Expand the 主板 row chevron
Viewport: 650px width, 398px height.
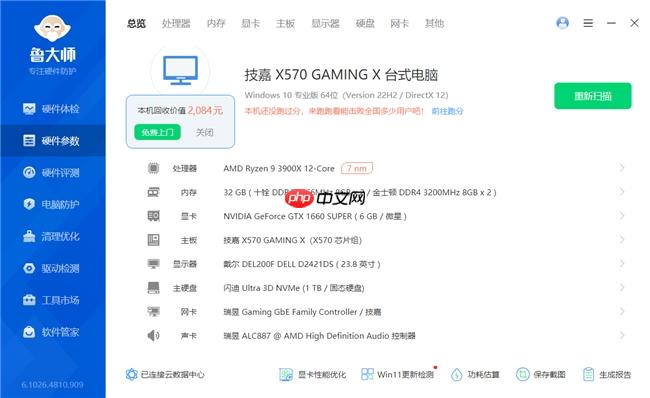click(621, 240)
